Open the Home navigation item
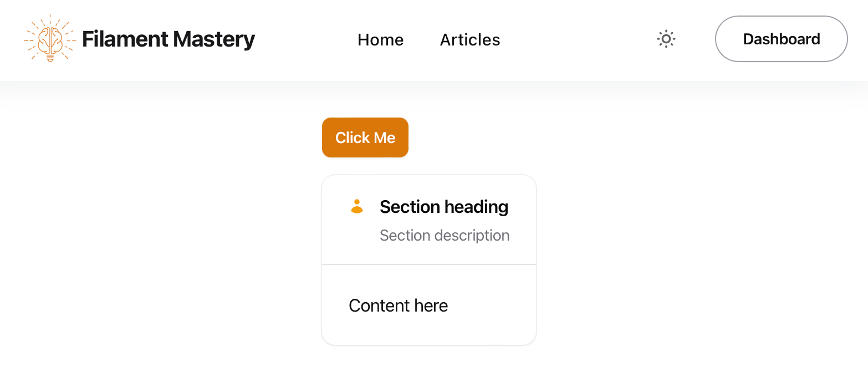The image size is (868, 377). click(x=380, y=39)
